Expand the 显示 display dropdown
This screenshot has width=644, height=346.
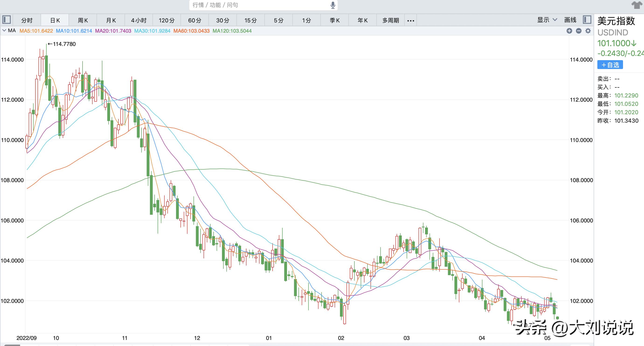click(x=547, y=20)
